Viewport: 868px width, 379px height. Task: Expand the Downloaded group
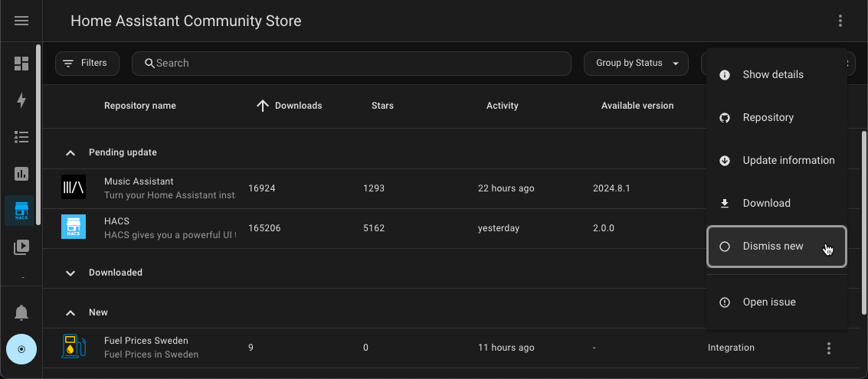(x=70, y=273)
